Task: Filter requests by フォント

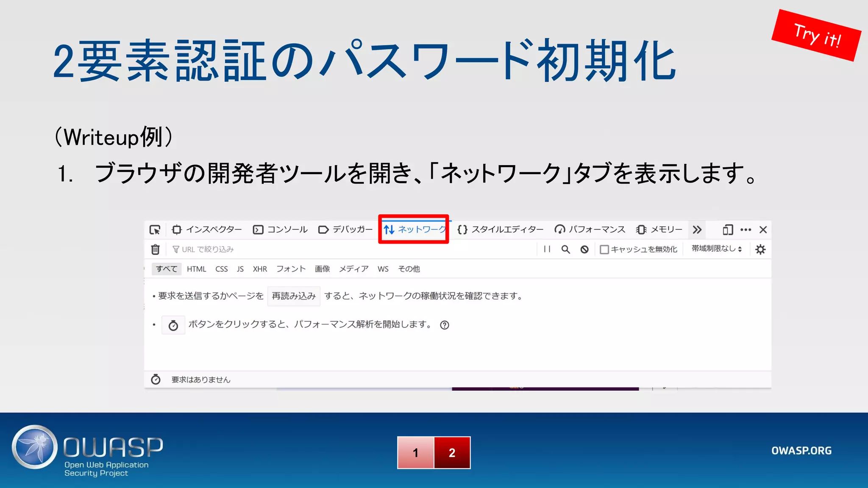Action: coord(291,269)
